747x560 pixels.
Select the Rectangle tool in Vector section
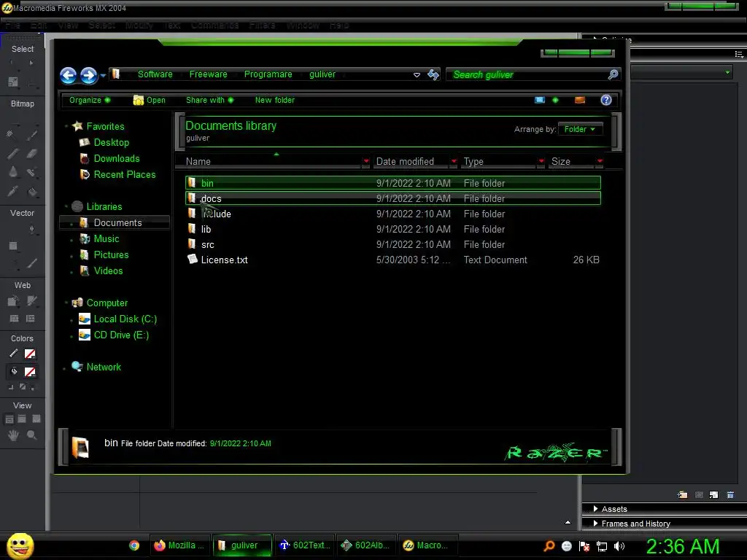point(13,246)
